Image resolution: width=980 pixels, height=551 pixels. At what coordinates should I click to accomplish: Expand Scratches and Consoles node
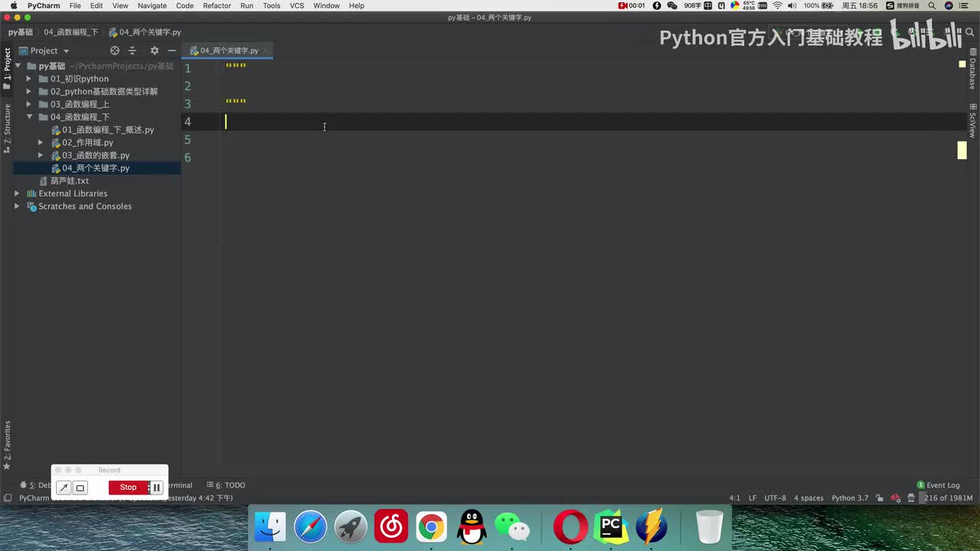(x=17, y=207)
